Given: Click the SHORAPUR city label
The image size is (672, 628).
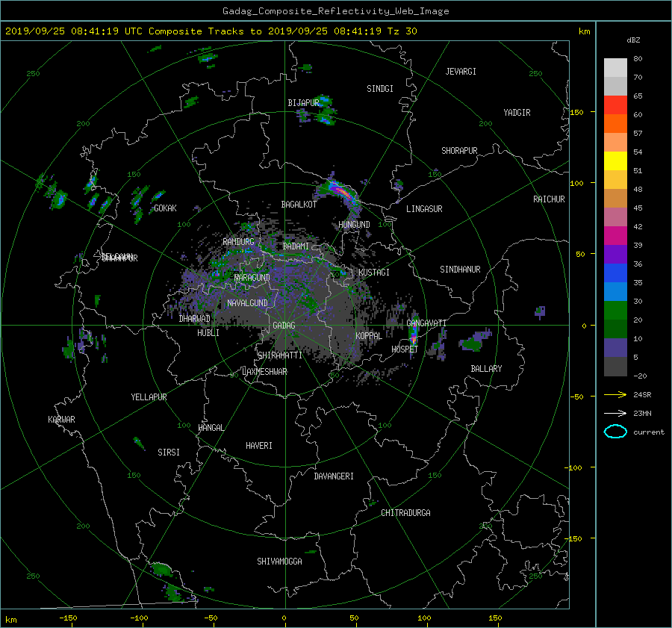Looking at the screenshot, I should pyautogui.click(x=459, y=151).
